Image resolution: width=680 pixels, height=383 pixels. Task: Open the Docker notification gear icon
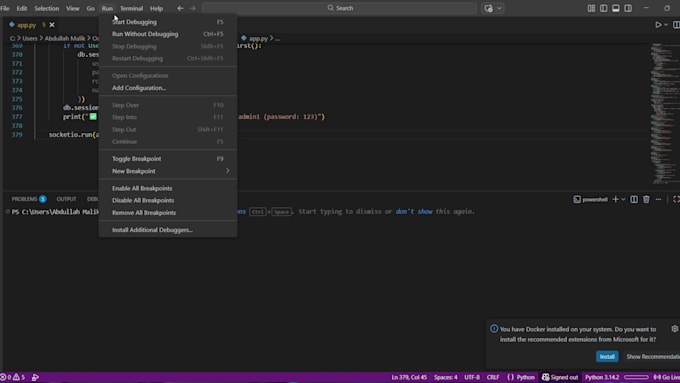[674, 329]
